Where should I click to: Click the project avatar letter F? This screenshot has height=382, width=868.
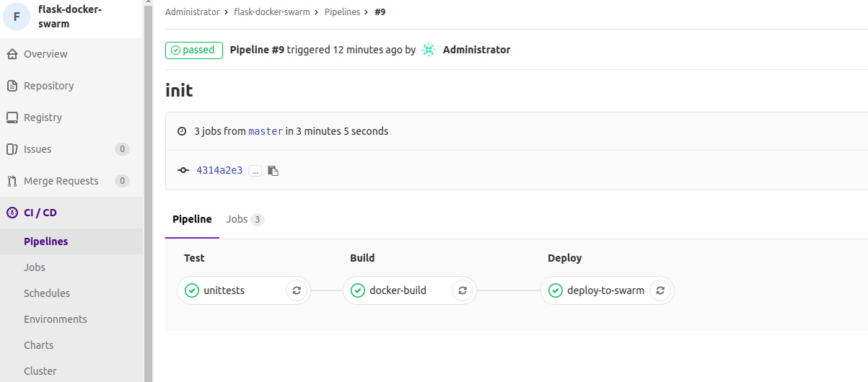coord(17,16)
